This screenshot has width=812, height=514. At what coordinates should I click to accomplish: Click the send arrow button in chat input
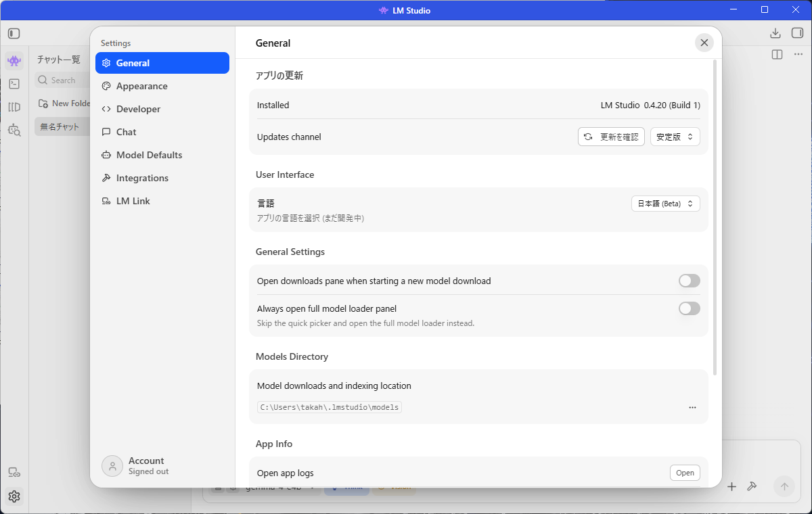[x=784, y=486]
